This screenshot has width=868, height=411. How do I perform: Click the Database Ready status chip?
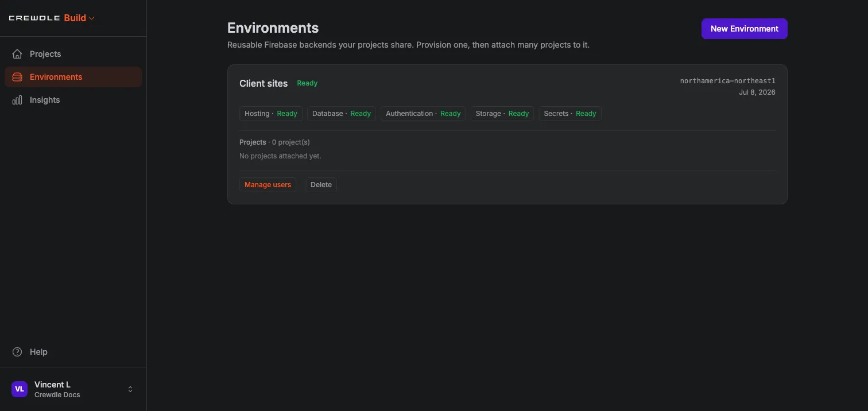click(x=342, y=114)
